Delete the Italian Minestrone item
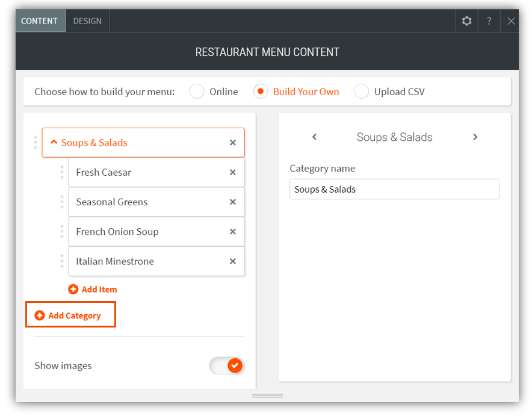The image size is (532, 416). (x=233, y=261)
